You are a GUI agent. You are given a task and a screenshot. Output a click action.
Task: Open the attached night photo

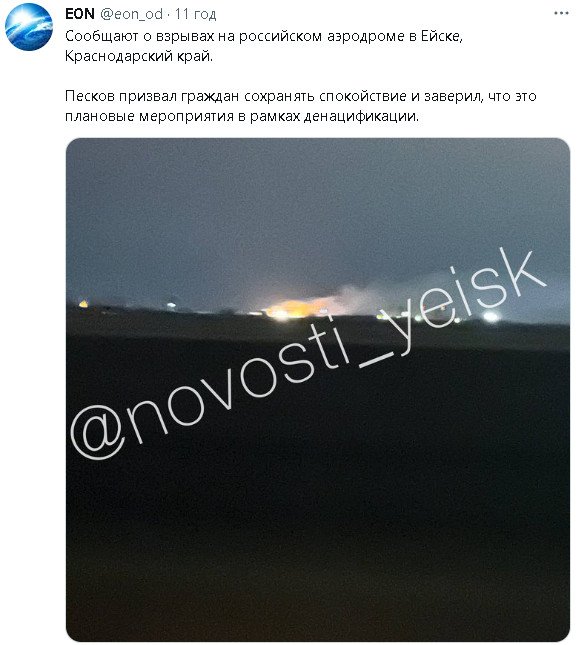pyautogui.click(x=318, y=389)
